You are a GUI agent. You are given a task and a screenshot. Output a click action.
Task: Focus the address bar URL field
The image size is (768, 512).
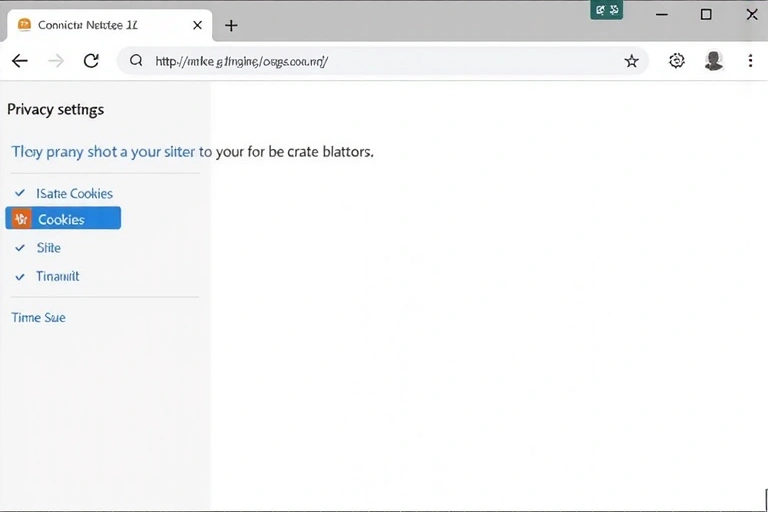[x=380, y=61]
